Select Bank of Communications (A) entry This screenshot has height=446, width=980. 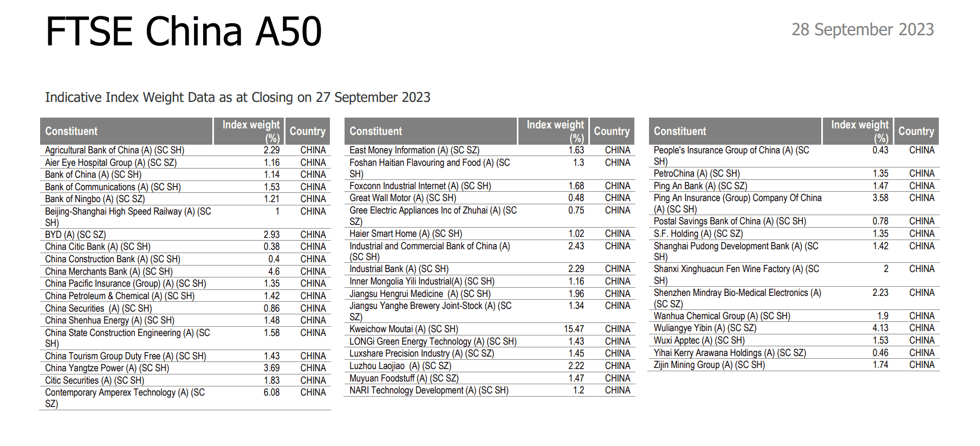tap(113, 187)
